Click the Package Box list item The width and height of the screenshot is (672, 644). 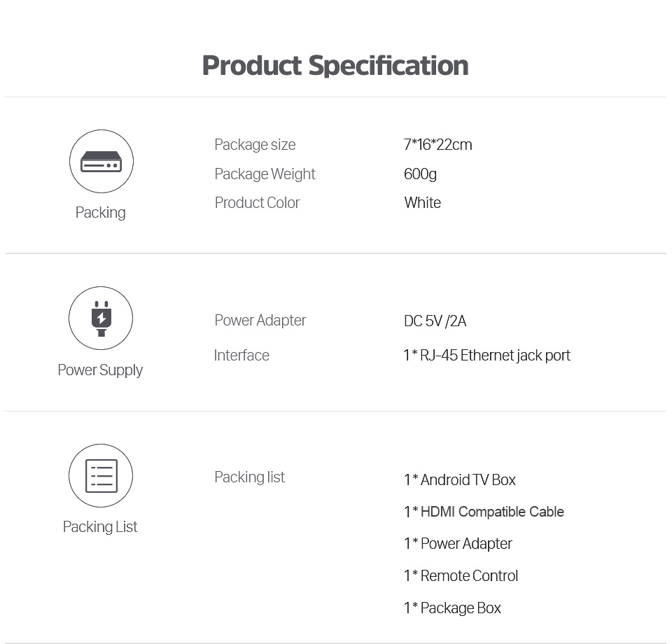tap(452, 608)
